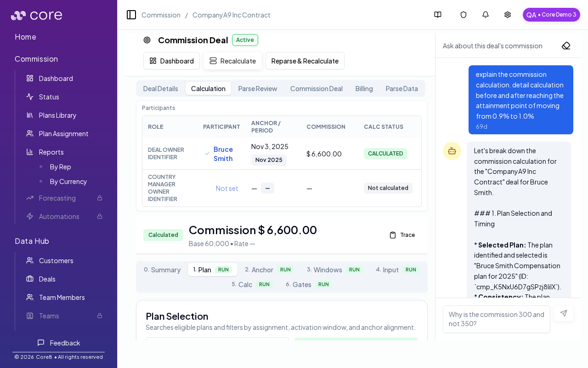Expand the Reports sidebar section

51,152
